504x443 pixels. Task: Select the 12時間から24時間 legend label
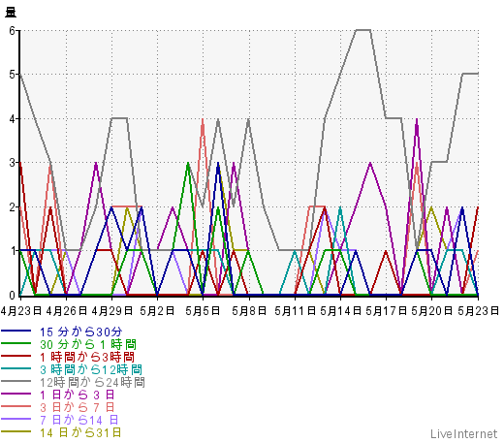point(92,382)
